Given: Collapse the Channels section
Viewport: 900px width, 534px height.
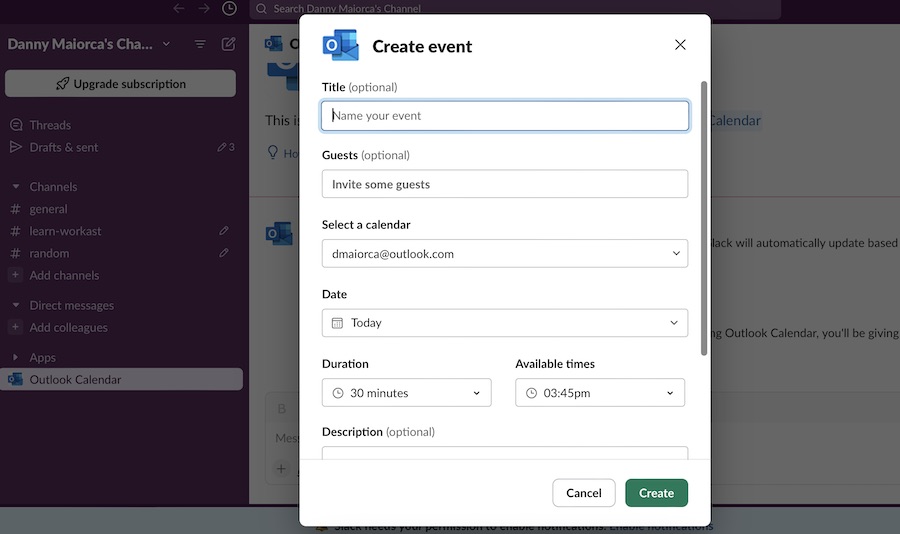Looking at the screenshot, I should [16, 187].
